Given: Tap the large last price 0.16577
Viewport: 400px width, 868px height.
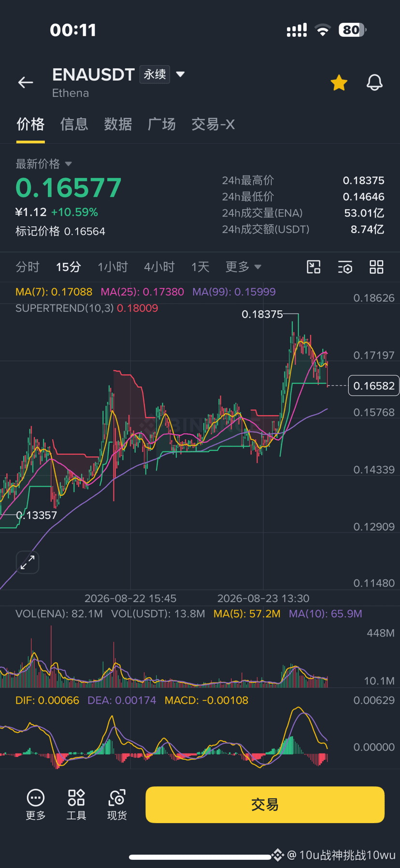Looking at the screenshot, I should tap(69, 188).
